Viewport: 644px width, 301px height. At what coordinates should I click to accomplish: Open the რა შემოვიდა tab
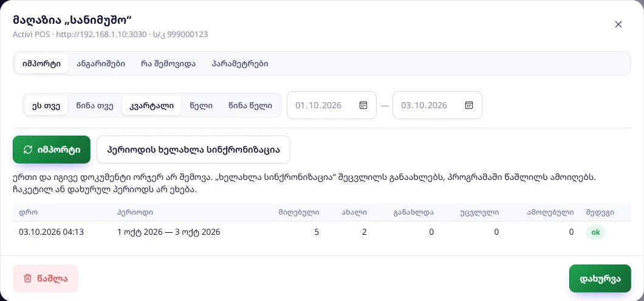coord(168,64)
